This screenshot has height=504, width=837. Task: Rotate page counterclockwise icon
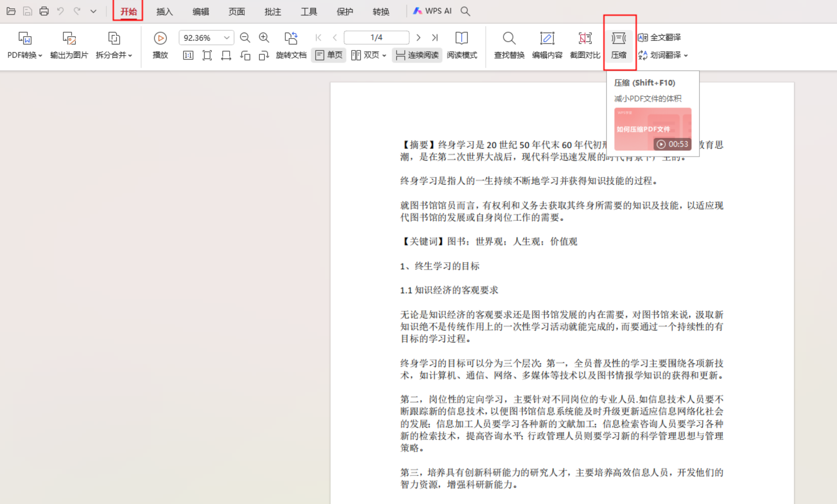click(245, 55)
